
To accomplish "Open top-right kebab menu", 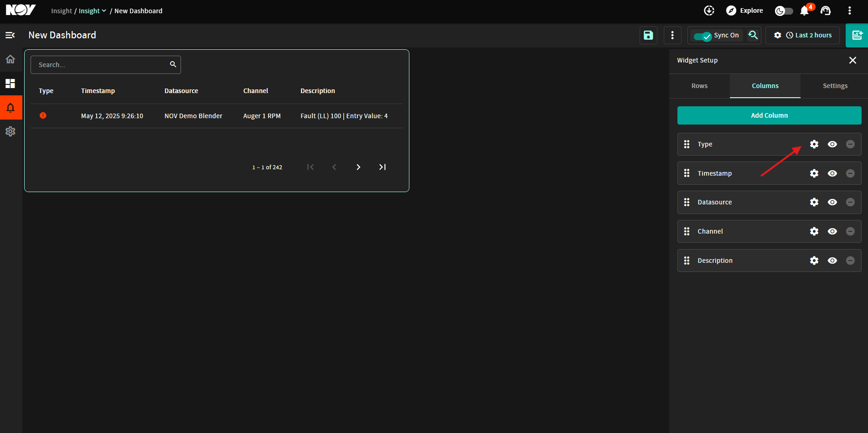I will coord(849,10).
